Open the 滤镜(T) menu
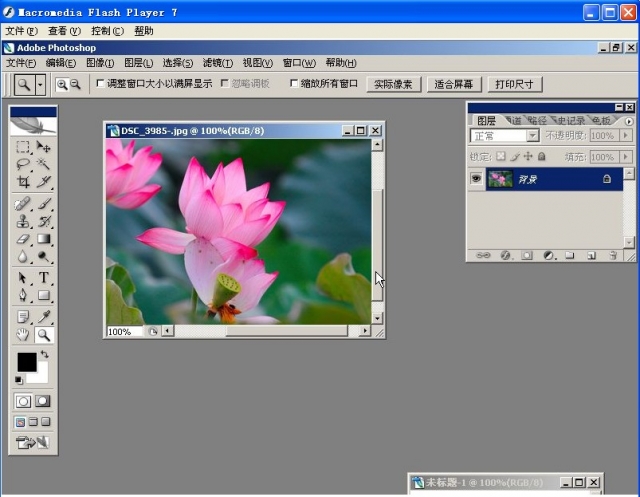Viewport: 640px width, 497px height. [x=217, y=63]
